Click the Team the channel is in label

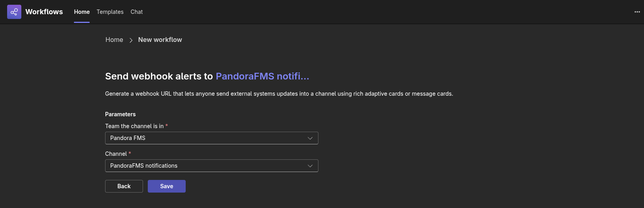pos(134,126)
